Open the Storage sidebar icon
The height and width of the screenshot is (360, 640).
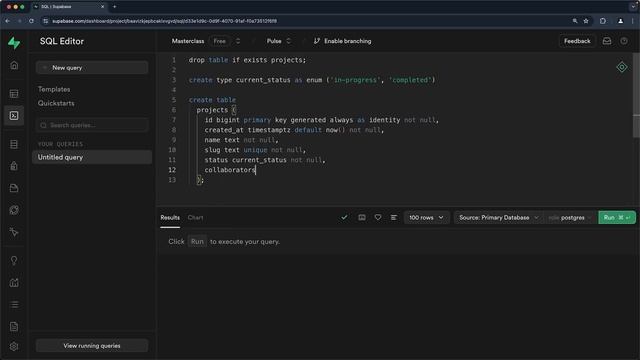click(14, 188)
